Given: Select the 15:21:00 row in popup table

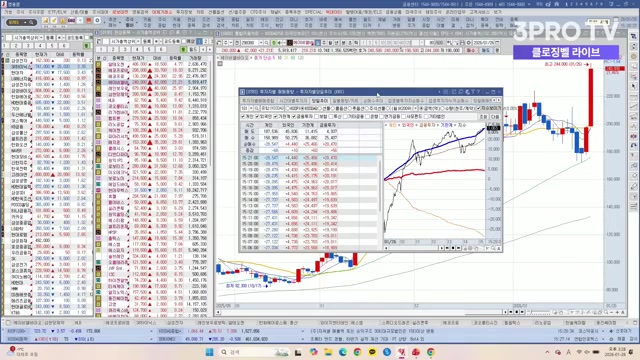Looking at the screenshot, I should click(310, 158).
